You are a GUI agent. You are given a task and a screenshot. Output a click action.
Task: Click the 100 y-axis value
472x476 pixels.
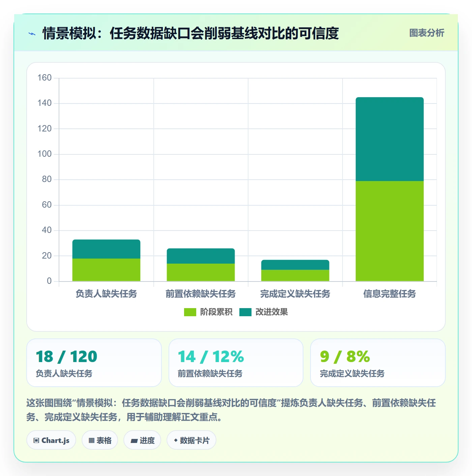tap(45, 154)
